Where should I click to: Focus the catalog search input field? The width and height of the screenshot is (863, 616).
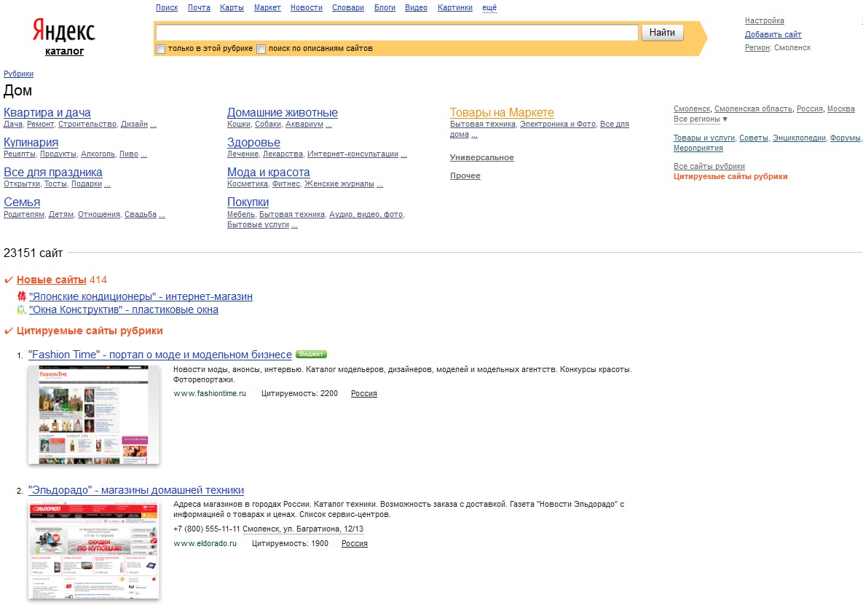[x=397, y=33]
